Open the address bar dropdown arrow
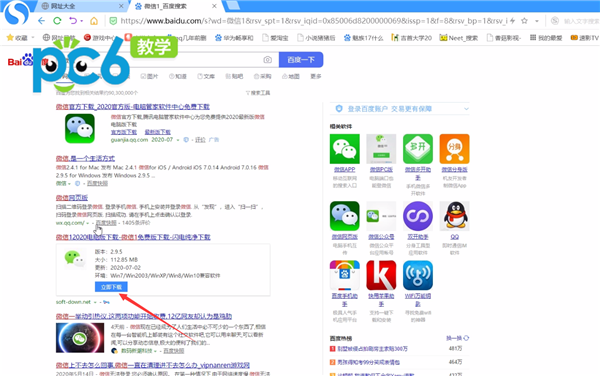This screenshot has width=600, height=376. tap(537, 21)
